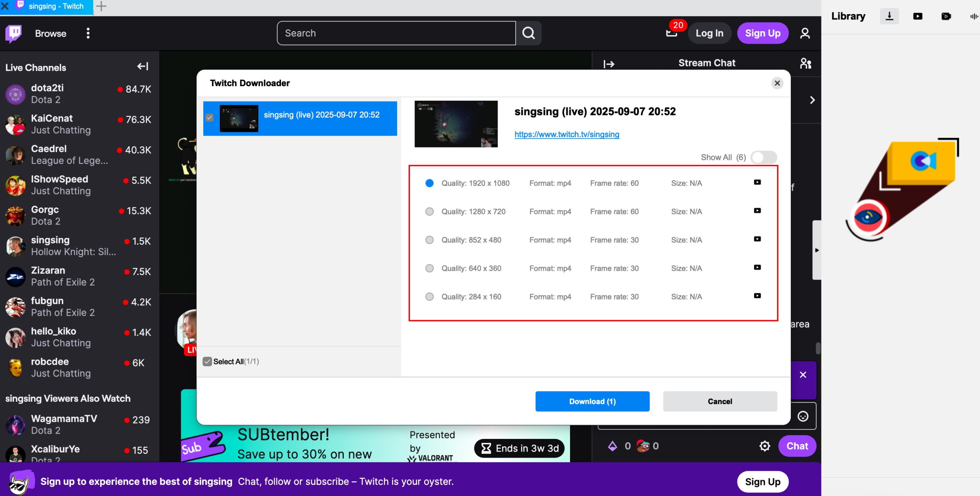Image resolution: width=980 pixels, height=496 pixels.
Task: Click the Library recorded video icon
Action: coord(946,16)
